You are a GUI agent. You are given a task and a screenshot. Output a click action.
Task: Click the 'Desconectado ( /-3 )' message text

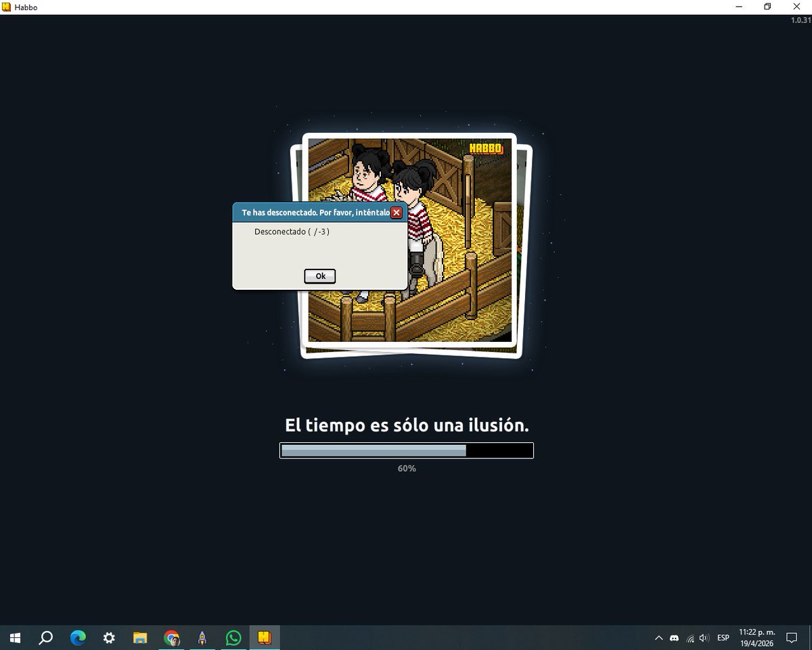click(292, 232)
